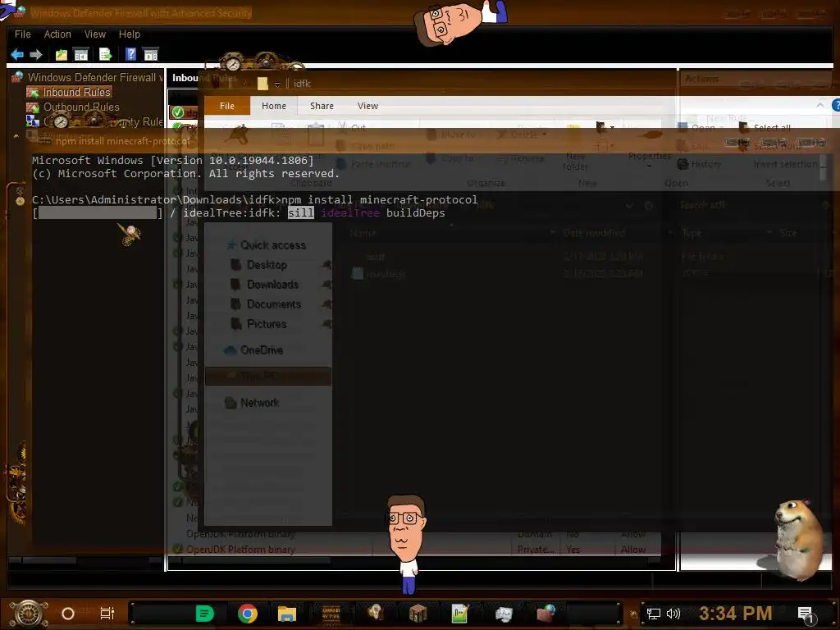Switch to Share tab in Explorer ribbon
The height and width of the screenshot is (630, 840).
click(x=322, y=106)
